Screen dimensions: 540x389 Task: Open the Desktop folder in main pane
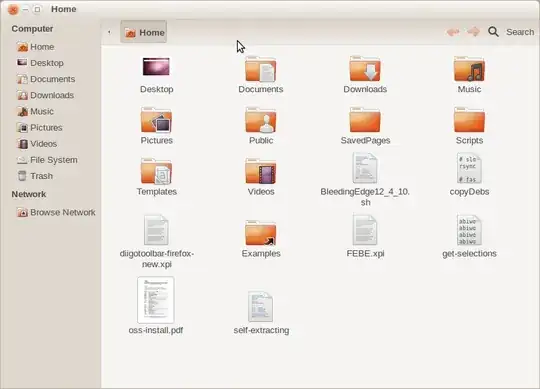(x=156, y=66)
